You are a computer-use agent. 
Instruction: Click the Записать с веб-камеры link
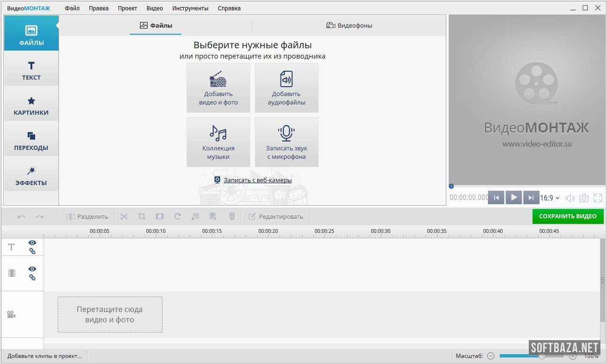click(x=257, y=180)
